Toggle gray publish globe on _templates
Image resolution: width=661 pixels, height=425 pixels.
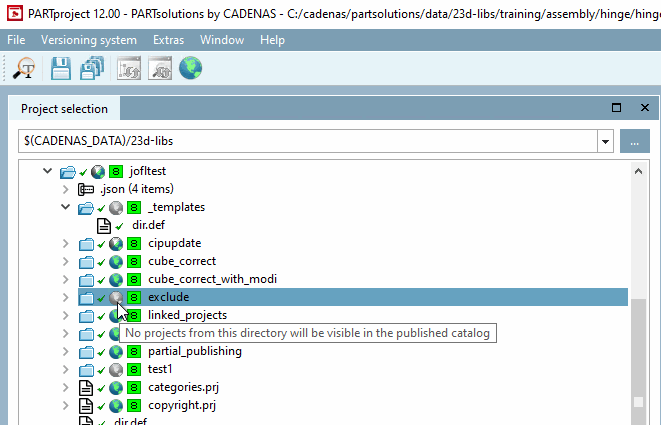pos(116,207)
